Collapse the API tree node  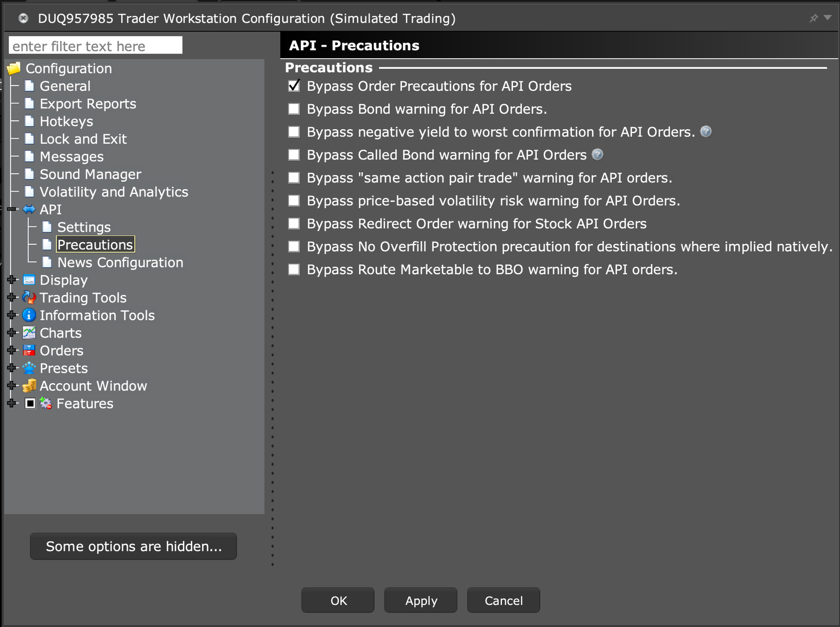click(x=12, y=209)
